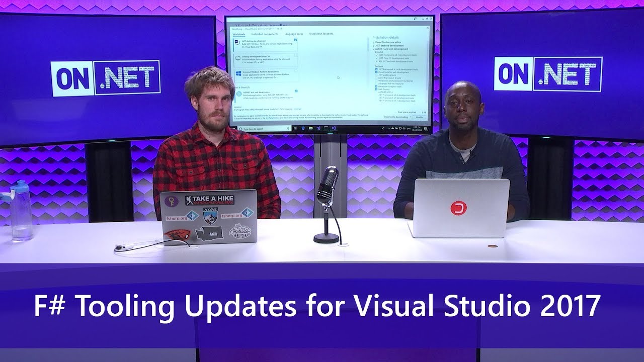
Task: Click the first Visual Studio taskbar icon
Action: point(318,128)
